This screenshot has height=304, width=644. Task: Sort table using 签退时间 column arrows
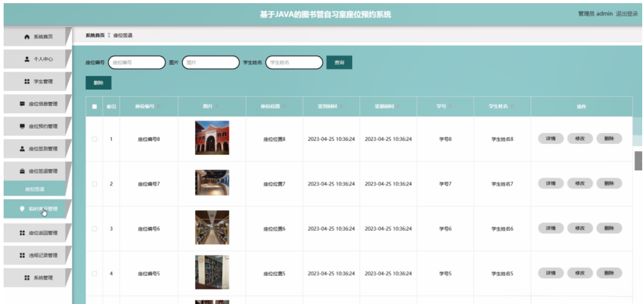[x=398, y=107]
